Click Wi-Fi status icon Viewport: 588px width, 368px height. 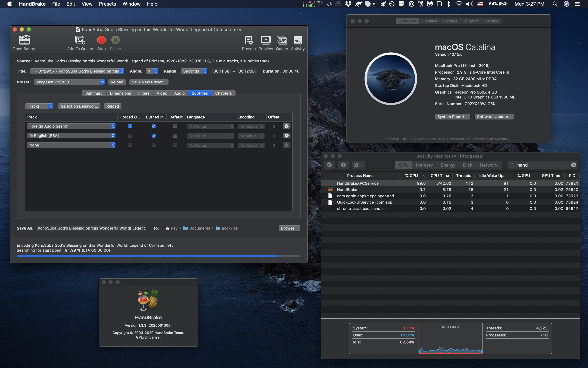pos(459,4)
